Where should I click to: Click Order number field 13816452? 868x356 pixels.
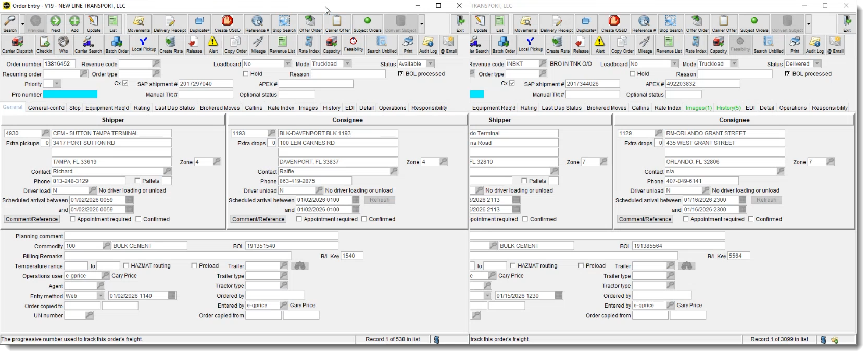pyautogui.click(x=59, y=64)
